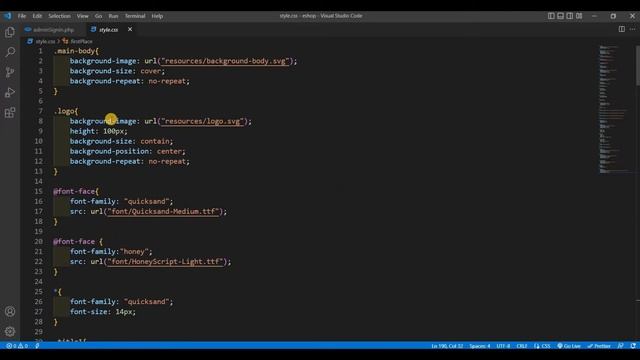Toggle the Primary Side Bar layout icon
640x360 pixels.
tap(551, 16)
